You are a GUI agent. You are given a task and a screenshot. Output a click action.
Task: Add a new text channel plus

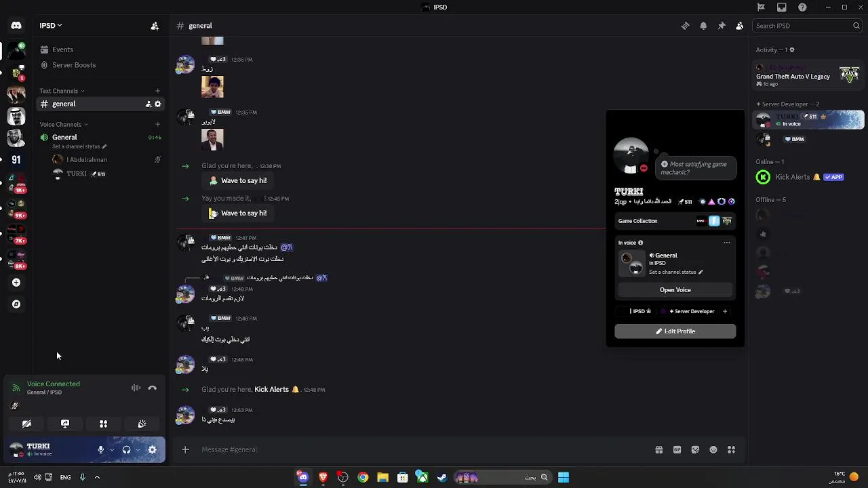157,91
